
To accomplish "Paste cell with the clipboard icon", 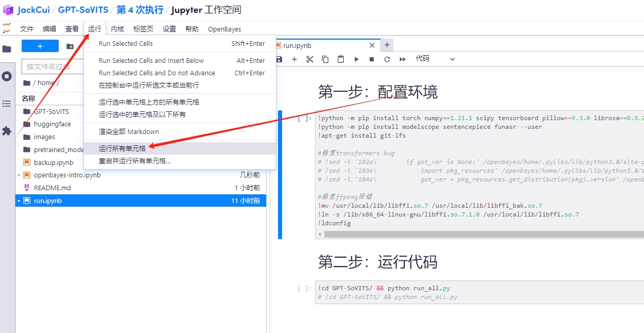I will pos(341,59).
